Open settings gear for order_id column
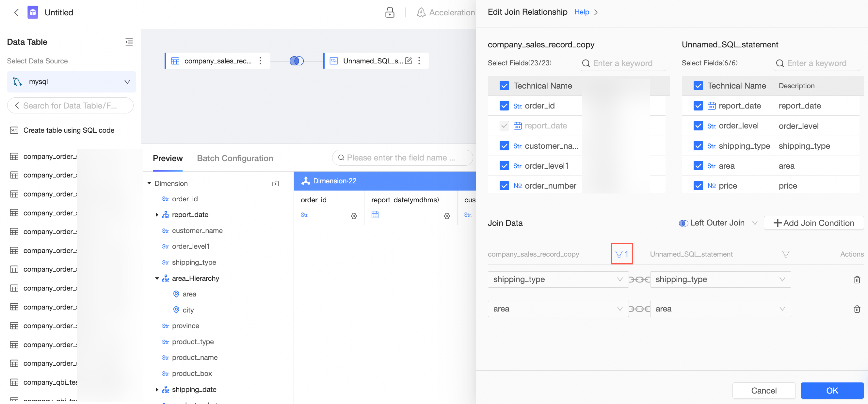 point(354,216)
